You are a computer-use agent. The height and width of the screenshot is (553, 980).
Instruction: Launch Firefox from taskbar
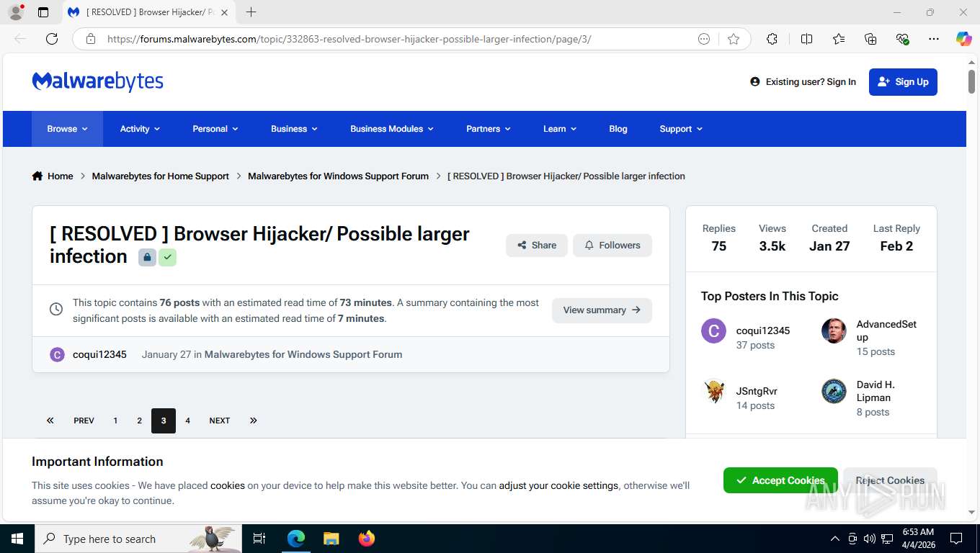click(367, 539)
